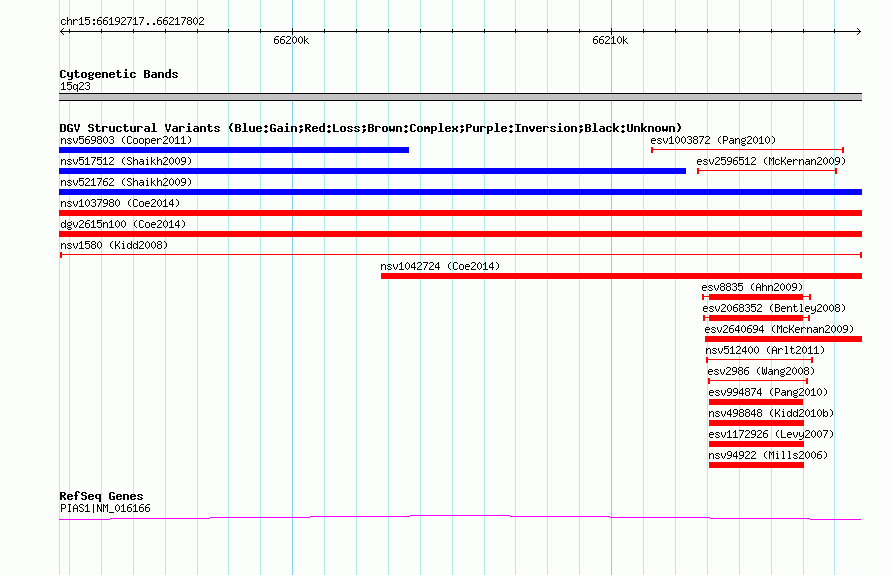Click the nsv498848 (Kidd2010b) label
Screen dimensions: 890x575
771,413
